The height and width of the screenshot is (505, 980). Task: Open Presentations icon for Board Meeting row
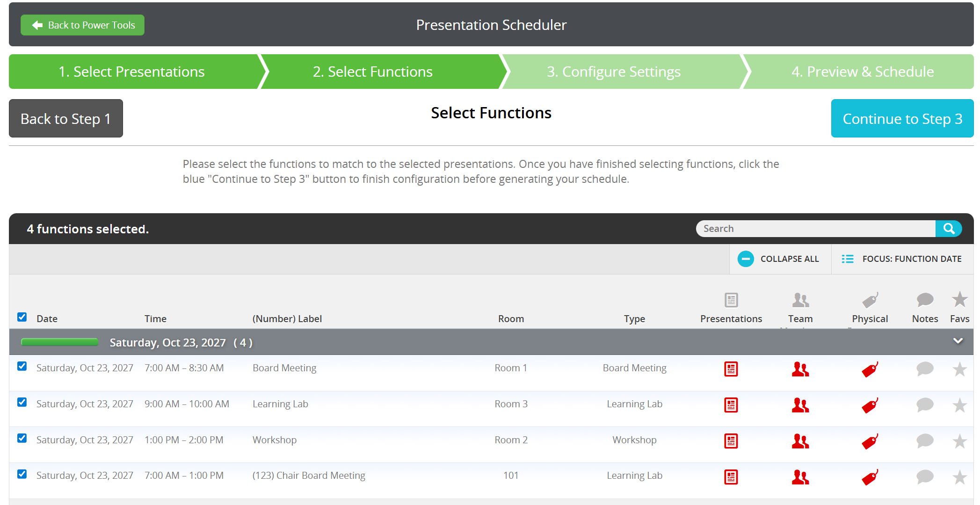(x=731, y=369)
